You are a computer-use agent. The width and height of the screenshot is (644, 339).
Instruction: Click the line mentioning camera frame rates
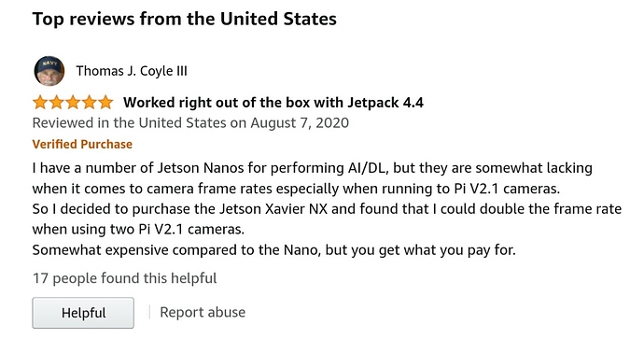(296, 189)
